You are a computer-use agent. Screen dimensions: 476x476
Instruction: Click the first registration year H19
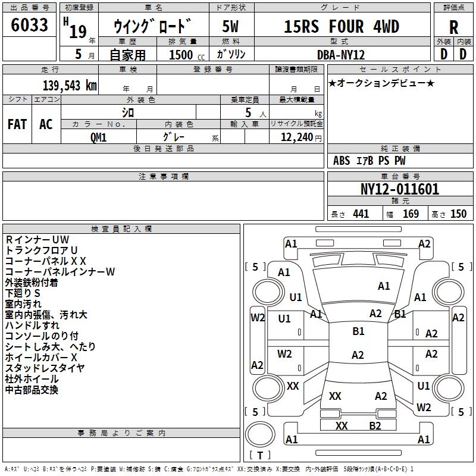click(76, 28)
